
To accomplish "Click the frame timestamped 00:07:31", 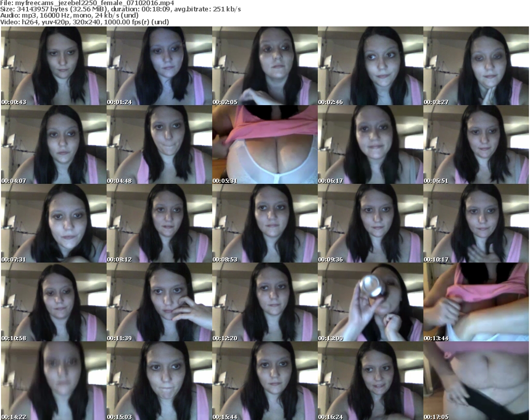I will [x=53, y=223].
